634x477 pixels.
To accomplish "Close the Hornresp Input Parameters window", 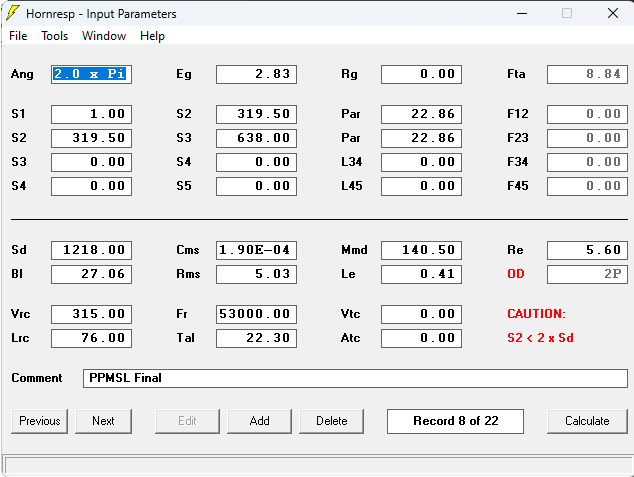I will click(x=613, y=13).
